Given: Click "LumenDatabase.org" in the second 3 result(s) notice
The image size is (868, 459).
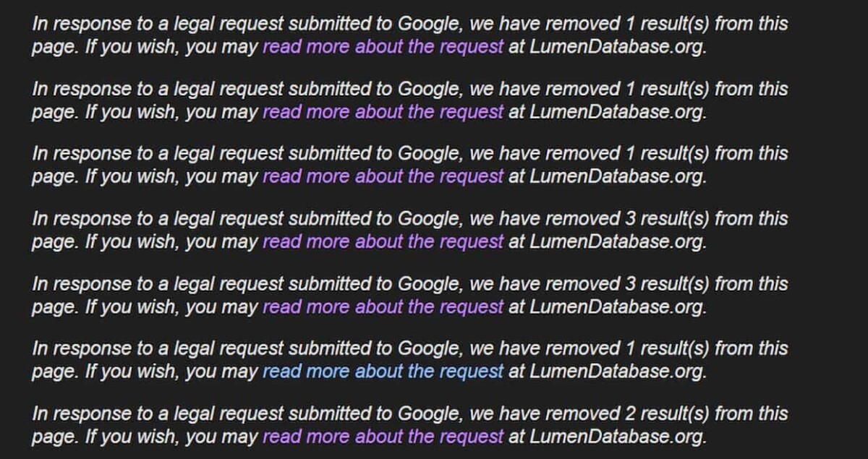Looking at the screenshot, I should click(x=617, y=306).
